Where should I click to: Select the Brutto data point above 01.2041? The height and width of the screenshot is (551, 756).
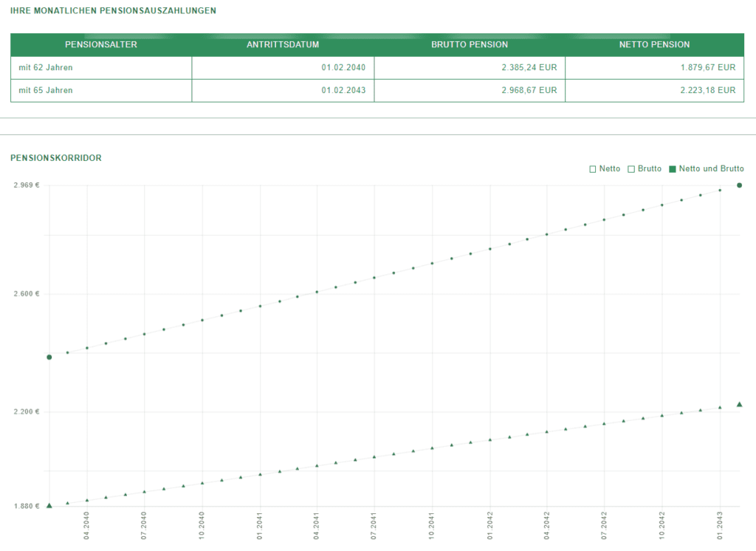coord(260,306)
